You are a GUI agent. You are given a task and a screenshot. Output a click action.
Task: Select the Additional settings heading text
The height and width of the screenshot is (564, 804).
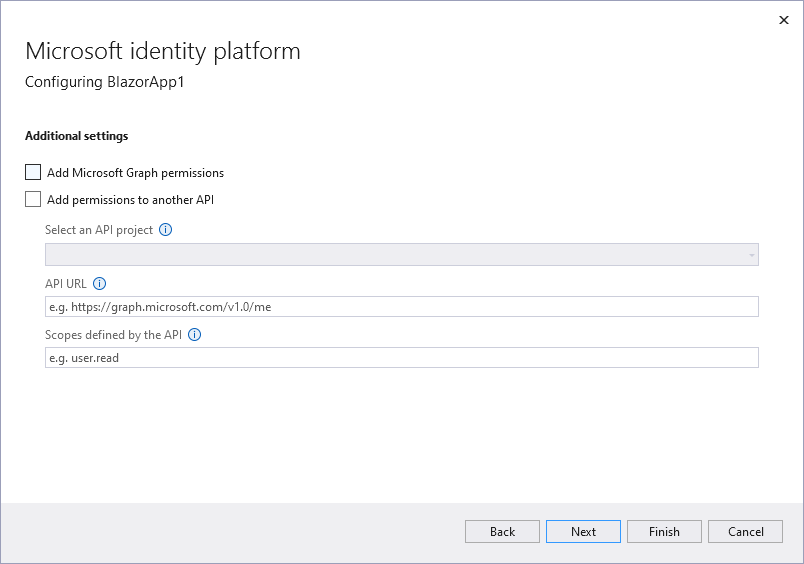click(x=76, y=136)
